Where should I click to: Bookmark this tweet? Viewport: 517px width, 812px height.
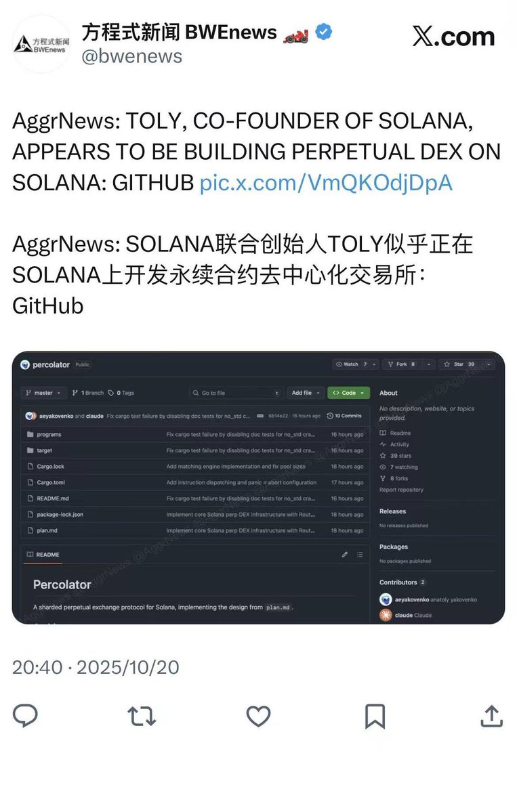coord(375,717)
